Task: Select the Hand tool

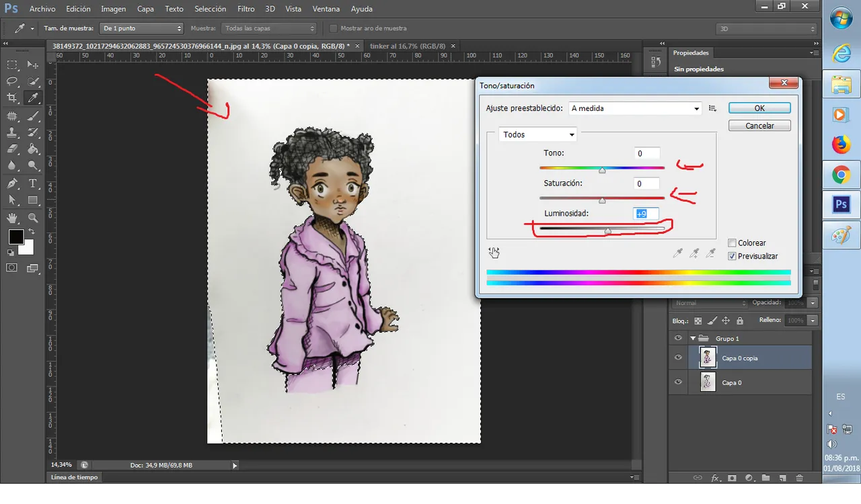Action: click(12, 218)
